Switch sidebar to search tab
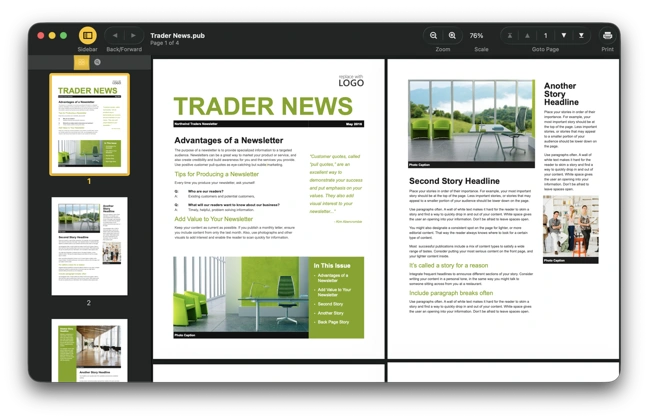This screenshot has height=419, width=649. click(x=97, y=63)
